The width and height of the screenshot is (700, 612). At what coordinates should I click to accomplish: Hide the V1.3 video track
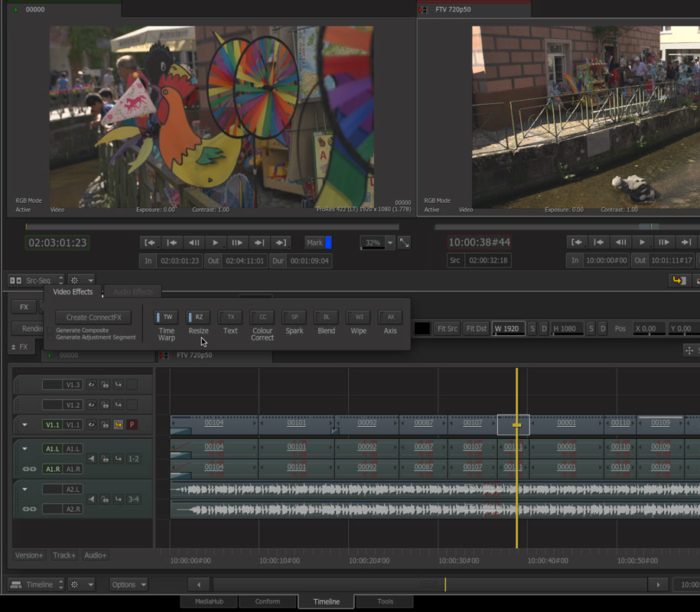[x=91, y=385]
